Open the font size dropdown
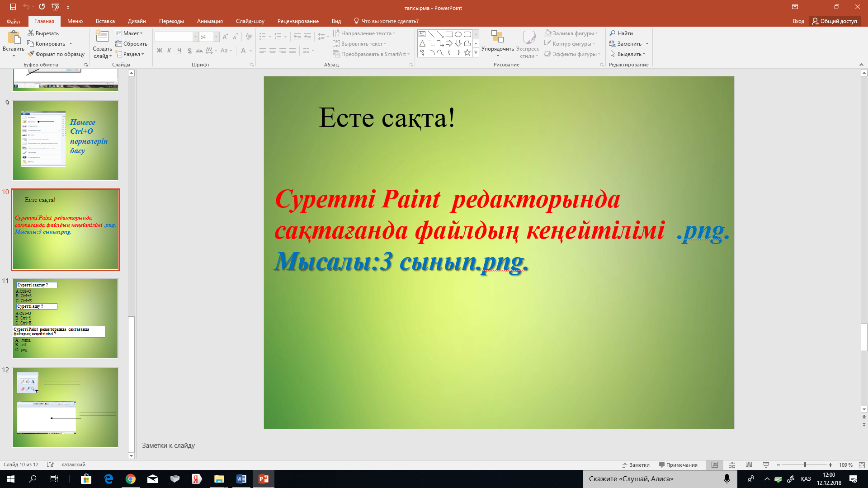The width and height of the screenshot is (868, 488). (217, 37)
